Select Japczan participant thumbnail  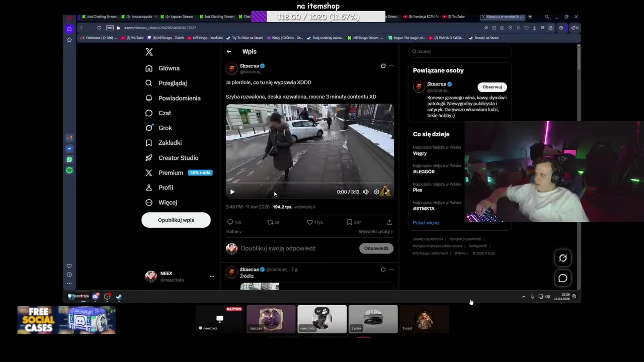(x=271, y=319)
